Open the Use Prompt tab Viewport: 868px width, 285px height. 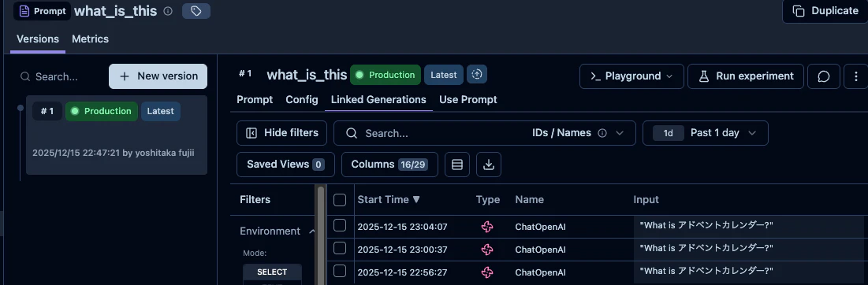point(468,100)
